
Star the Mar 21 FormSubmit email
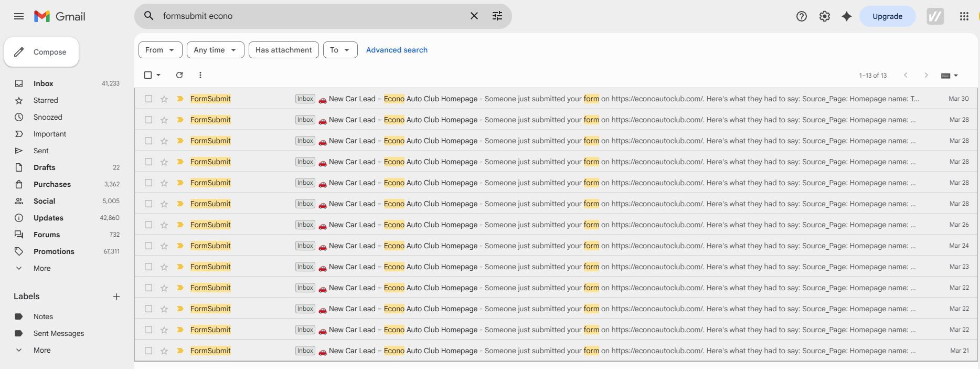click(x=164, y=351)
